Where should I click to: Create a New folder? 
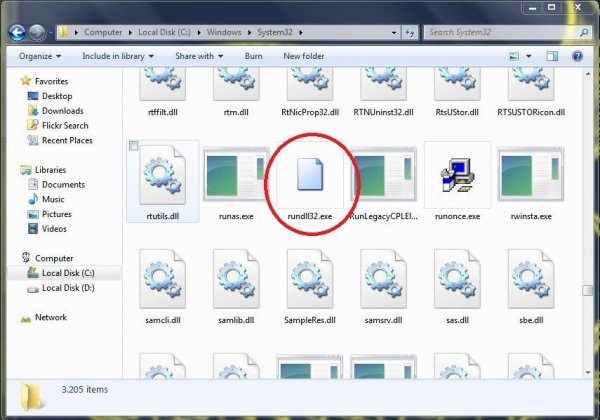[x=304, y=56]
